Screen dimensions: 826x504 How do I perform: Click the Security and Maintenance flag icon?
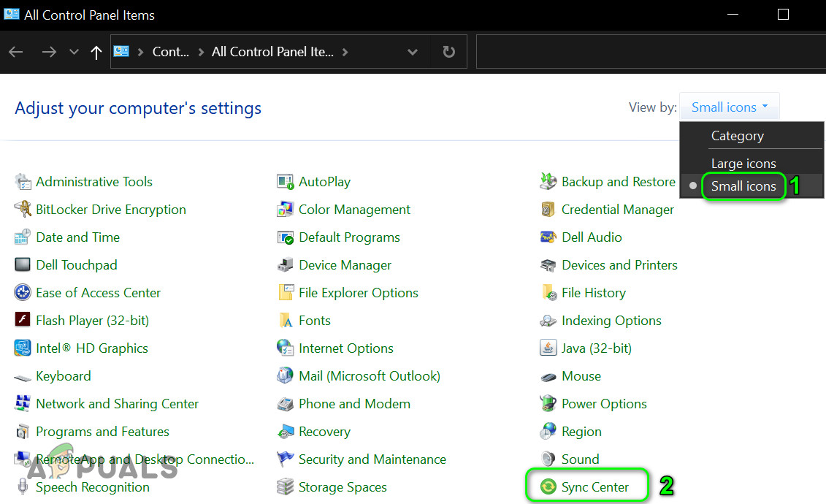click(286, 459)
